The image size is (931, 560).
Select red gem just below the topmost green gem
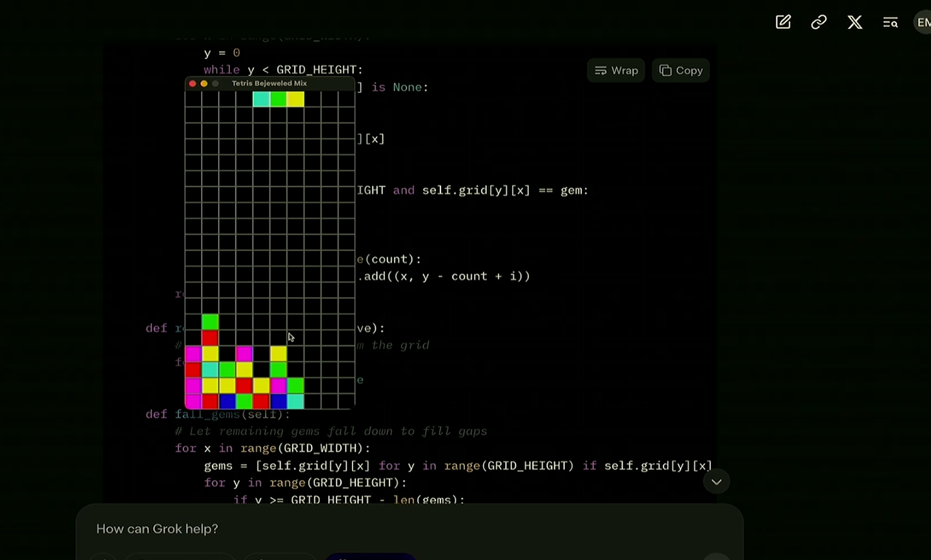pos(210,338)
